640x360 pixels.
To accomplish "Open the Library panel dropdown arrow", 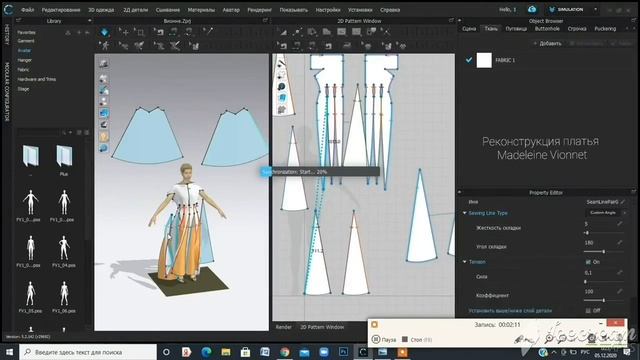I will click(x=89, y=21).
